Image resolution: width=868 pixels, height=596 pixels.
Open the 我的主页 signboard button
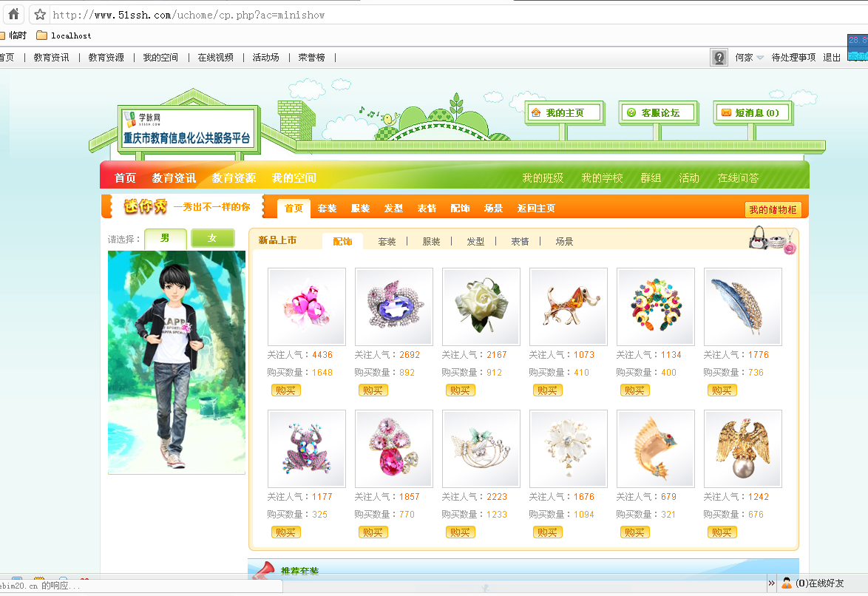pos(564,113)
